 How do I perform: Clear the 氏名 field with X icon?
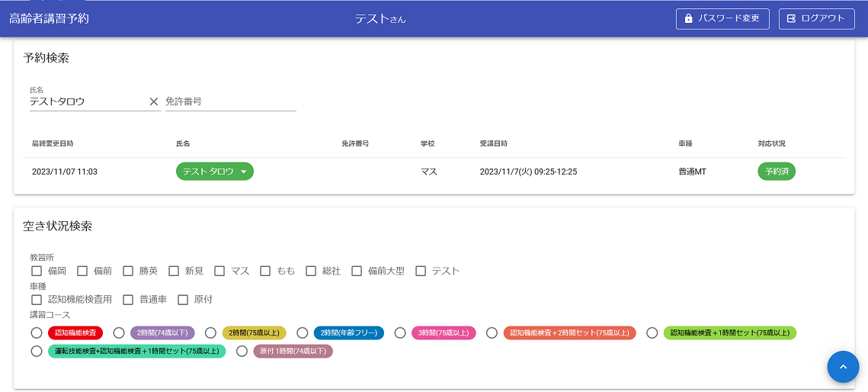tap(153, 101)
